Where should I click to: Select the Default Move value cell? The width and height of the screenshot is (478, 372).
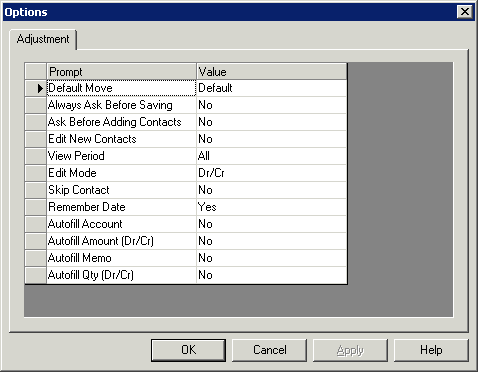(x=272, y=88)
